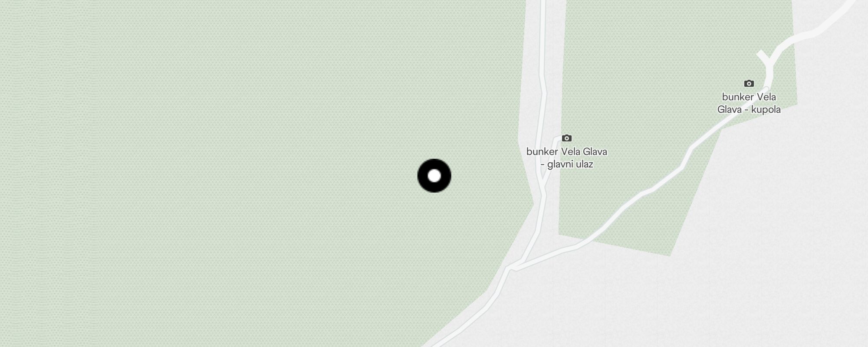Click the black circular location marker
The image size is (868, 347).
tap(434, 176)
